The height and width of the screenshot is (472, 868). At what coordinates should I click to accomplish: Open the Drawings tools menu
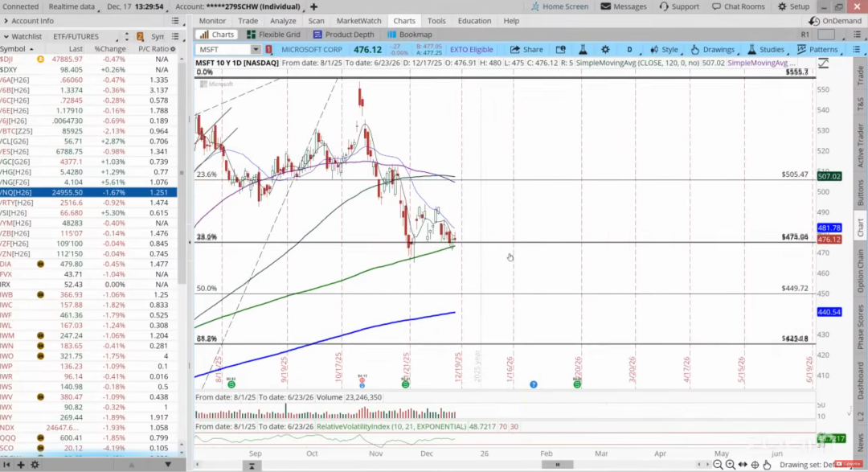click(714, 49)
